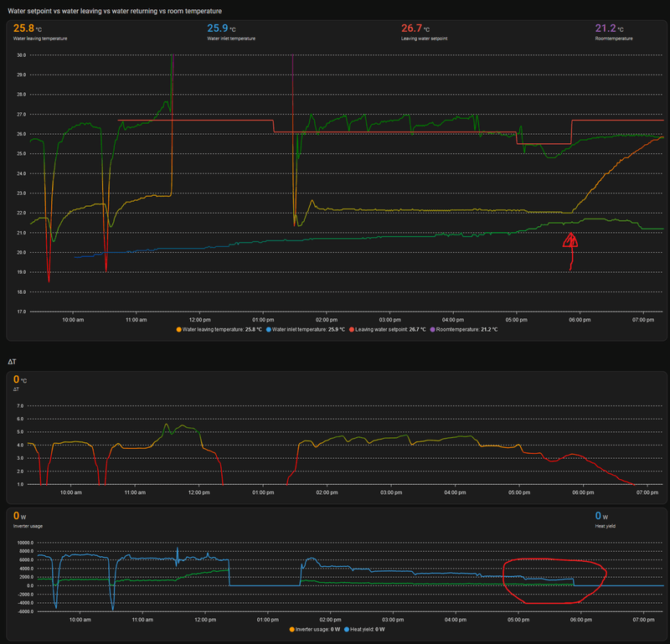670x644 pixels.
Task: Click the 10:00 am label on the power chart axis
Action: point(80,620)
